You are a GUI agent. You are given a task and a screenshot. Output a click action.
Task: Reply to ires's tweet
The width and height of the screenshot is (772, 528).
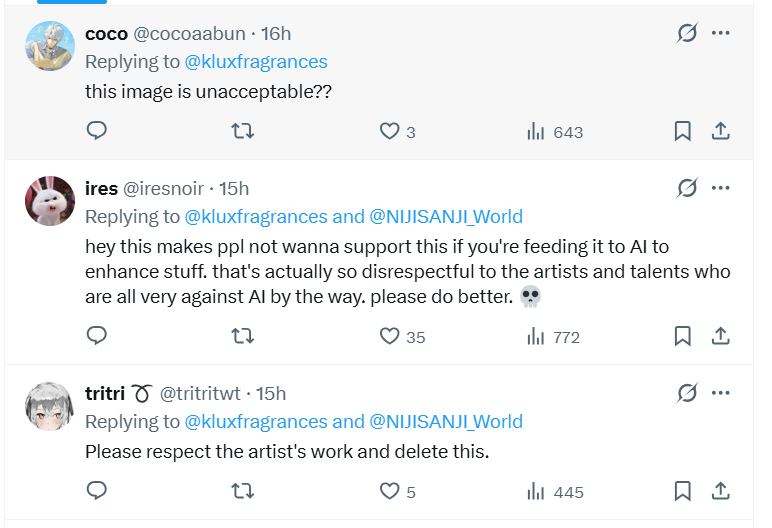[x=97, y=336]
